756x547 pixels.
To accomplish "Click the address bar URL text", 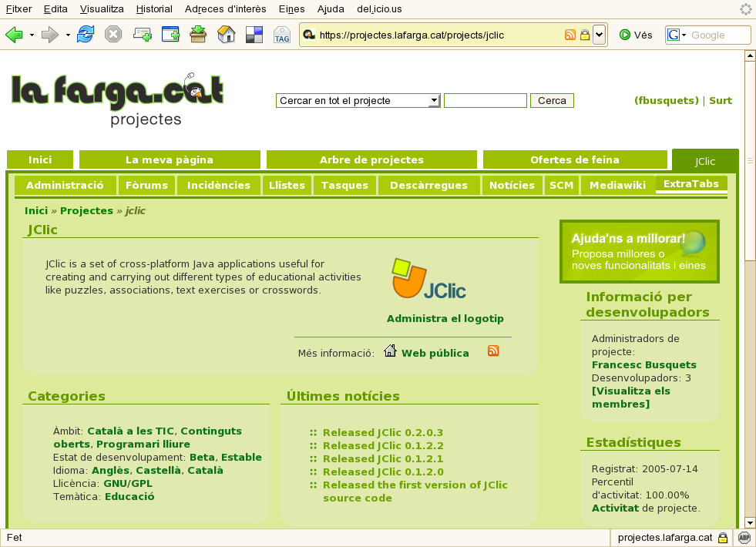I will pyautogui.click(x=412, y=35).
